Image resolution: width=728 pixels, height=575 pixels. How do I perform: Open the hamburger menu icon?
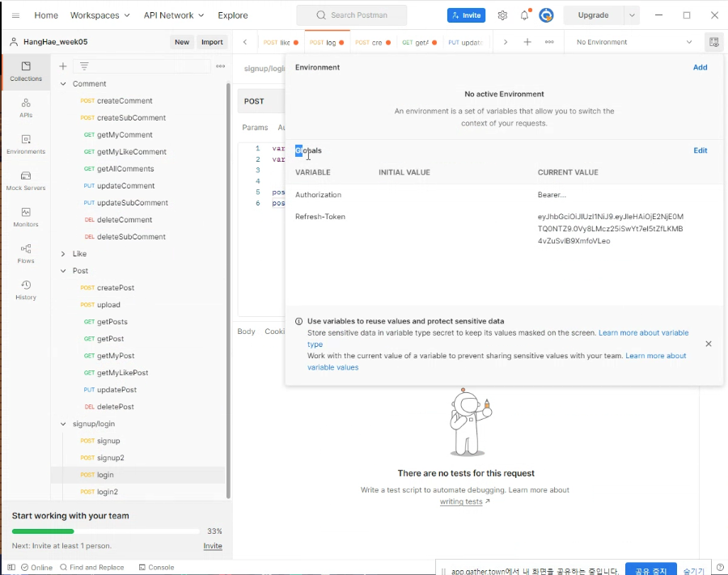tap(16, 15)
